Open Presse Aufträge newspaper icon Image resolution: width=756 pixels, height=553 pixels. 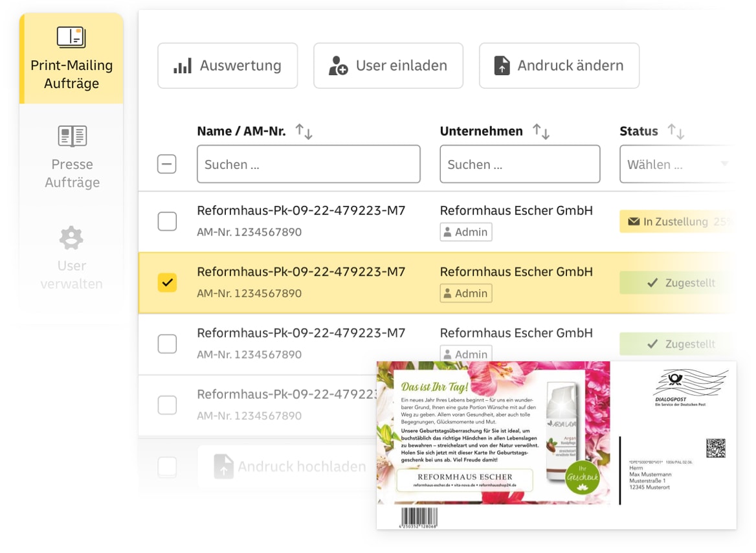tap(72, 136)
